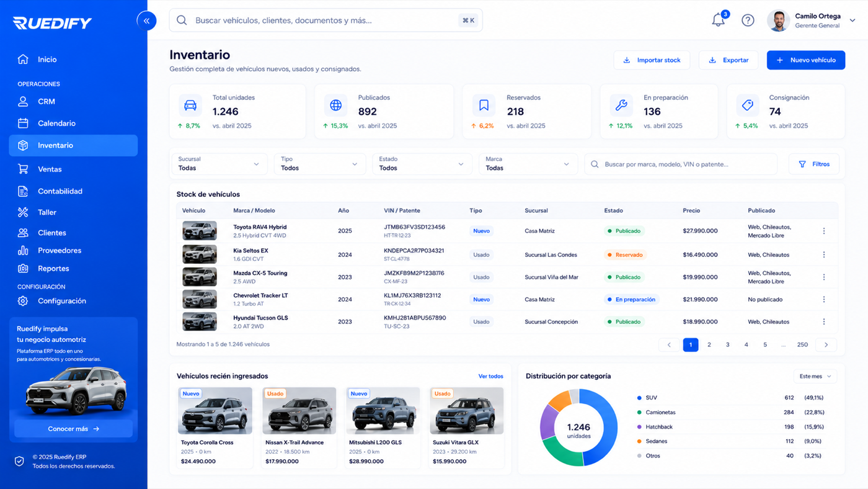Expand the Estado filter dropdown
Image resolution: width=868 pixels, height=489 pixels.
coord(422,164)
